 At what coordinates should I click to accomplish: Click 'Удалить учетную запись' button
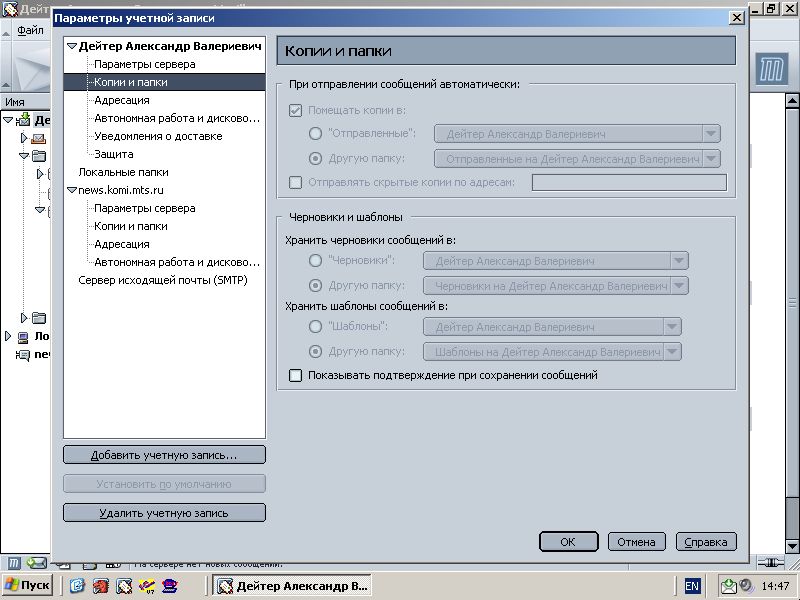click(x=164, y=513)
